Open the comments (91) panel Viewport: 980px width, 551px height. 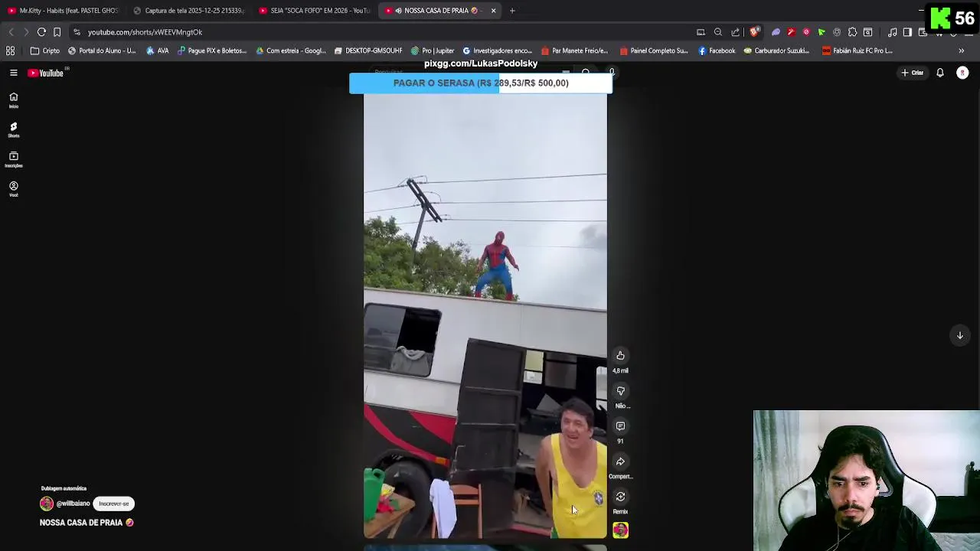(x=620, y=426)
